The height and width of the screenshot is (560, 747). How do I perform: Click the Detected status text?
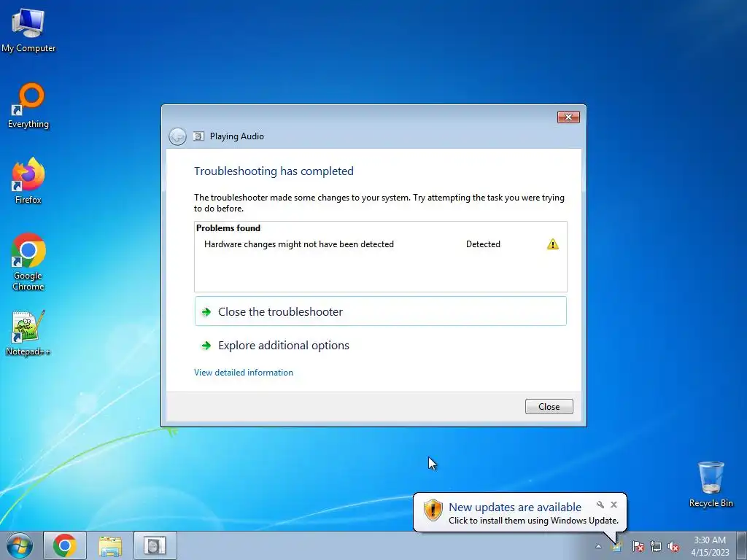coord(483,244)
